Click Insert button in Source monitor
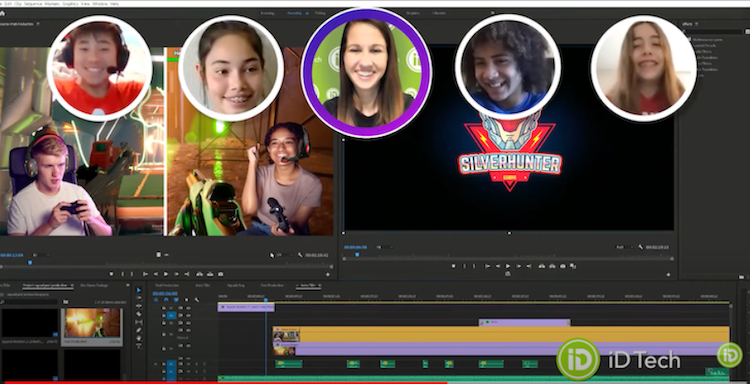 pyautogui.click(x=199, y=274)
